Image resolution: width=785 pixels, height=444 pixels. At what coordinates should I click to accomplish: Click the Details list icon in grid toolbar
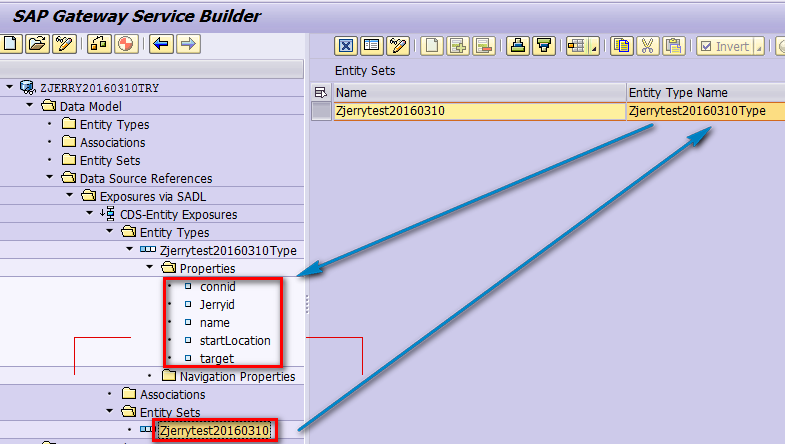tap(371, 46)
